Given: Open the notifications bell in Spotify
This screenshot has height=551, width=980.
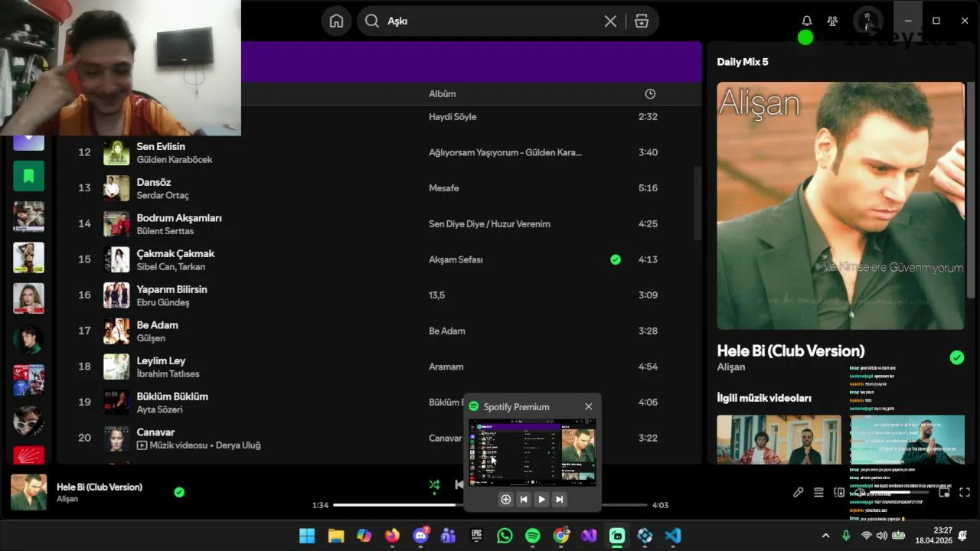Looking at the screenshot, I should (x=807, y=21).
